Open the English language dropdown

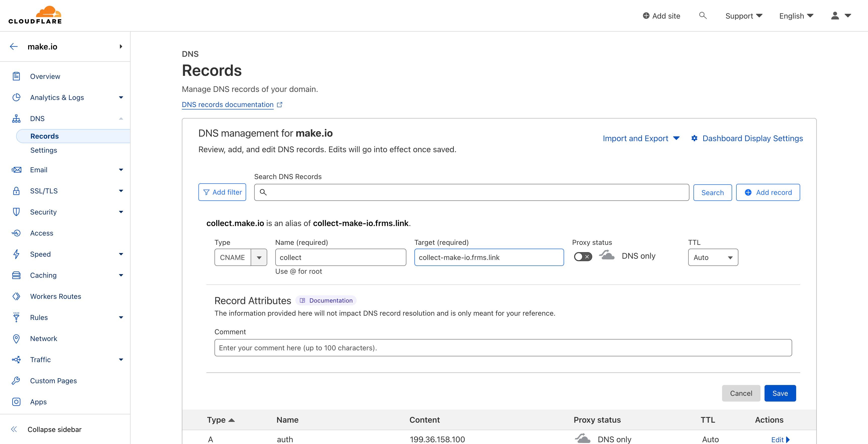796,16
